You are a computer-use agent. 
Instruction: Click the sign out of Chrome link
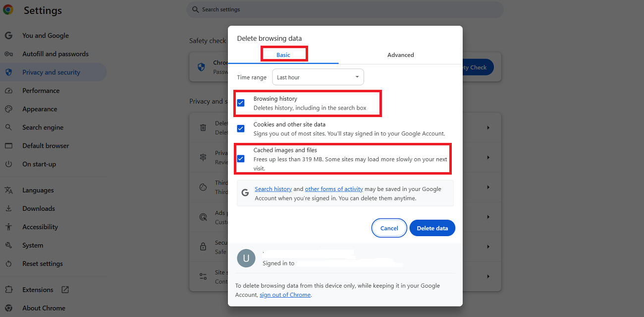(x=285, y=294)
